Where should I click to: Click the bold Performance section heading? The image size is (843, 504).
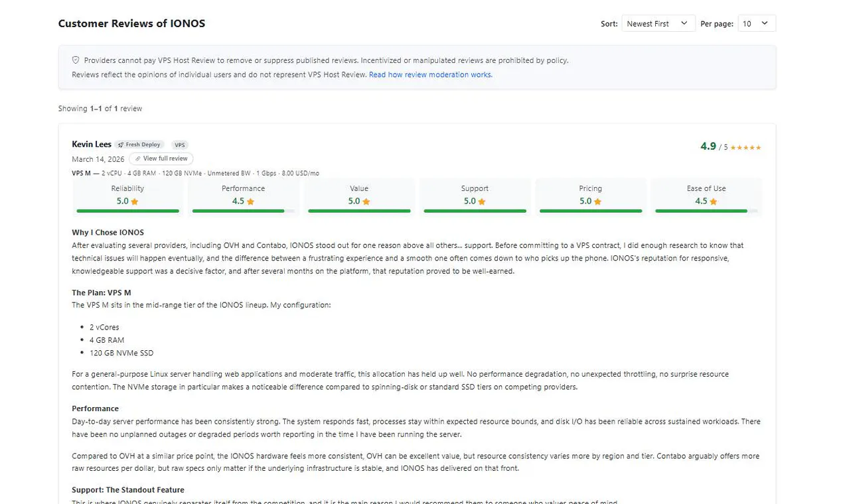click(x=95, y=409)
